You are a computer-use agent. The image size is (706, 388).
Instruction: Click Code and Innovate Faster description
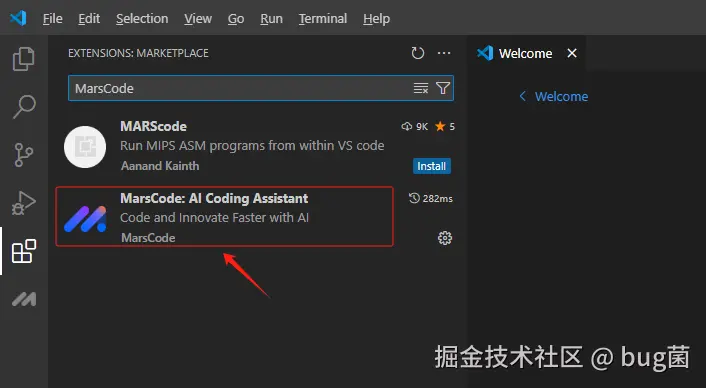click(214, 217)
